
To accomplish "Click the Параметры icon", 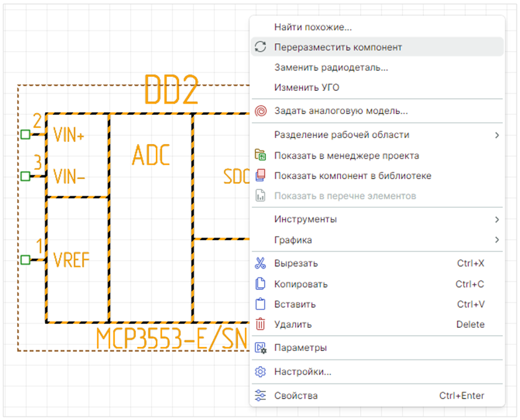I will [261, 348].
